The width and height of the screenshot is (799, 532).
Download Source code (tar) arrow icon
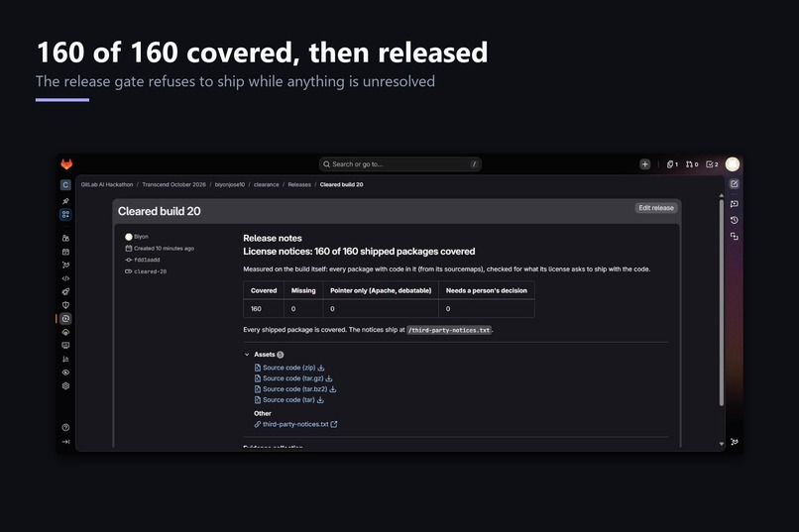[x=320, y=399]
